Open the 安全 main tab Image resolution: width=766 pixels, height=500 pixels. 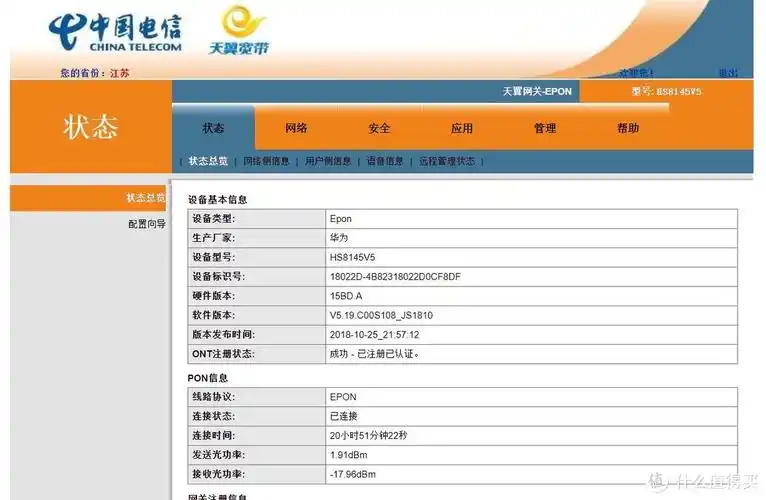[379, 129]
